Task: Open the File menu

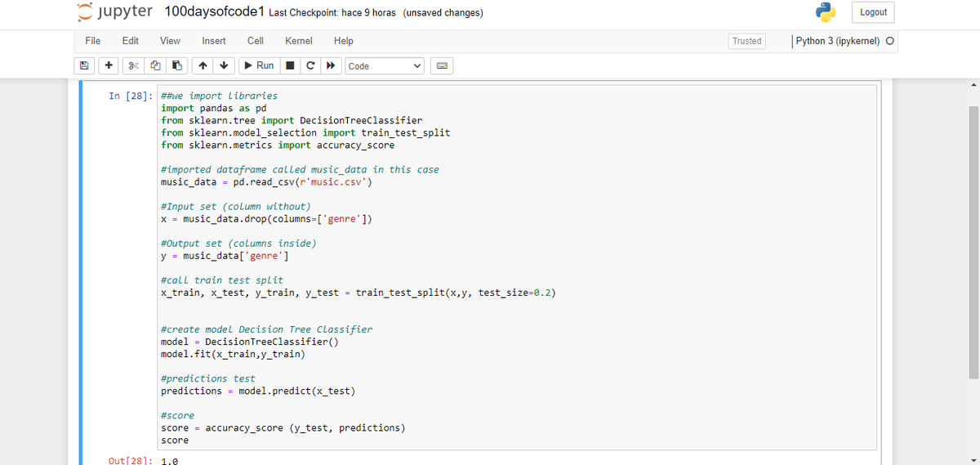Action: click(93, 41)
